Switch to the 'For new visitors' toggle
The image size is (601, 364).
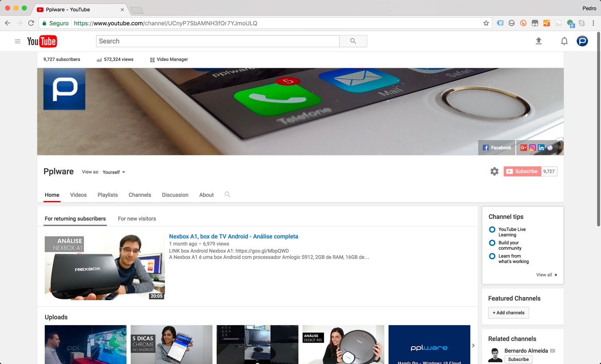[x=137, y=218]
